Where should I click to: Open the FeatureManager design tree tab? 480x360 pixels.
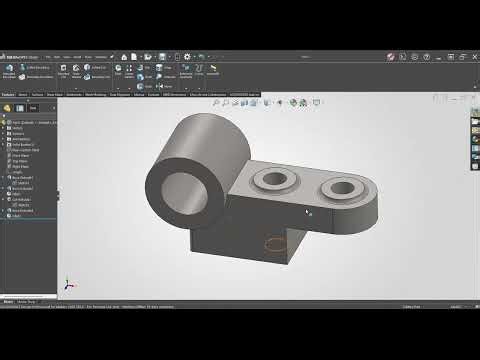coord(7,108)
